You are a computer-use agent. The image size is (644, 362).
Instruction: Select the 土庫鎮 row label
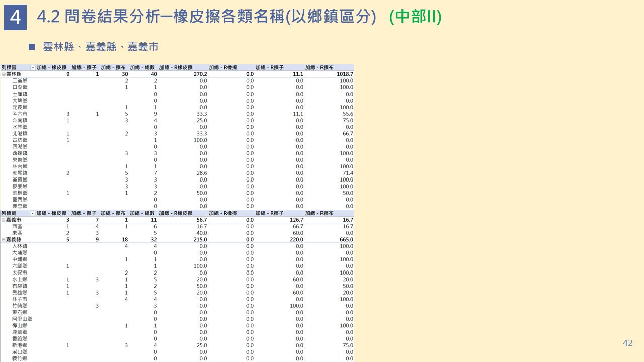20,94
